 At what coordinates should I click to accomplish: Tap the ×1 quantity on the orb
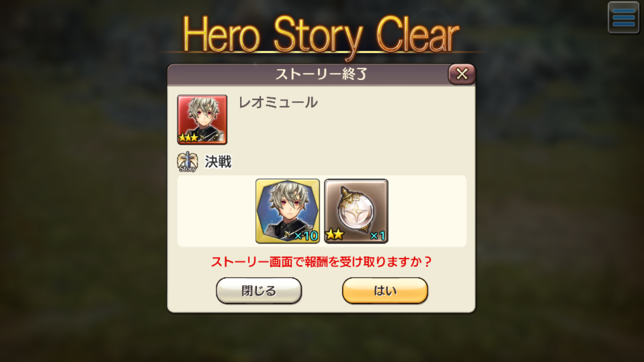pyautogui.click(x=378, y=236)
